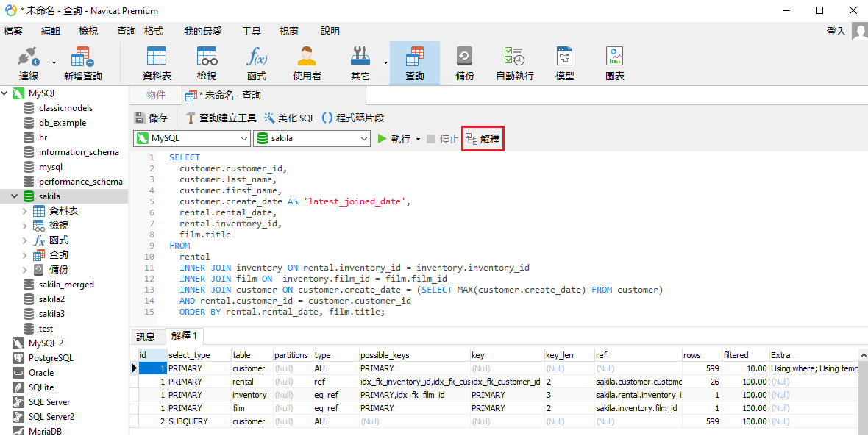Open the sakila database dropdown
This screenshot has width=868, height=436.
[363, 139]
